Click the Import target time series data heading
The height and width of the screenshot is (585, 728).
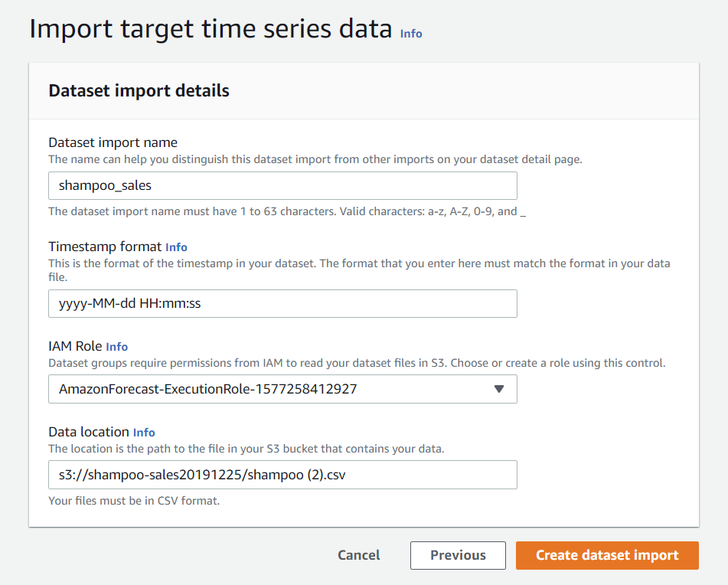211,29
